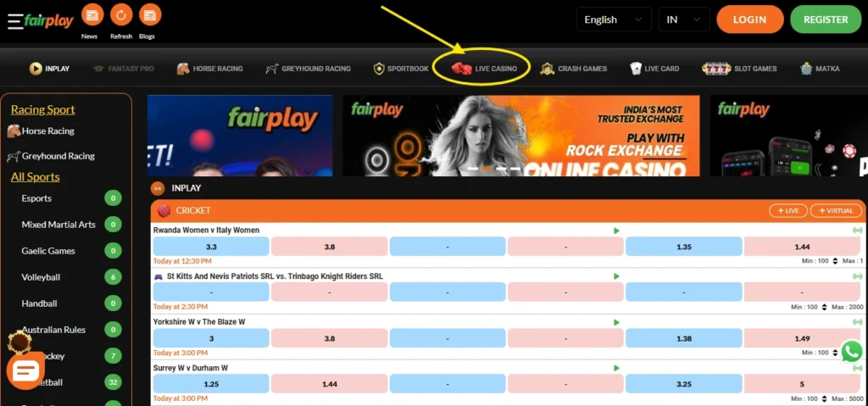Image resolution: width=868 pixels, height=406 pixels.
Task: Open SLOT GAMES in the navigation bar
Action: 739,69
